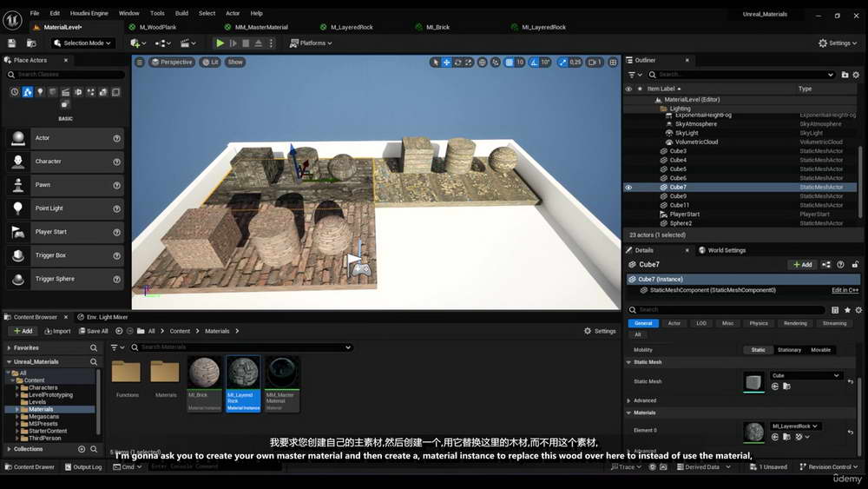Click the Outliner settings gear icon
Image resolution: width=868 pixels, height=489 pixels.
click(x=856, y=75)
